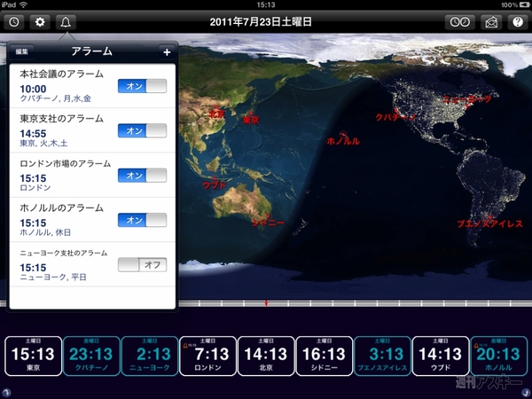Tap the ウブド 14:13 clock tile

(x=441, y=356)
